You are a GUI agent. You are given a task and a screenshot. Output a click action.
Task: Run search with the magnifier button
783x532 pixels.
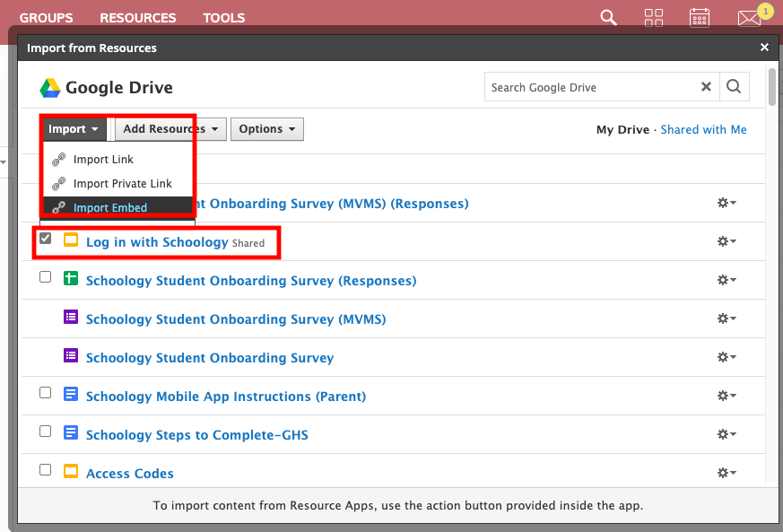(734, 87)
